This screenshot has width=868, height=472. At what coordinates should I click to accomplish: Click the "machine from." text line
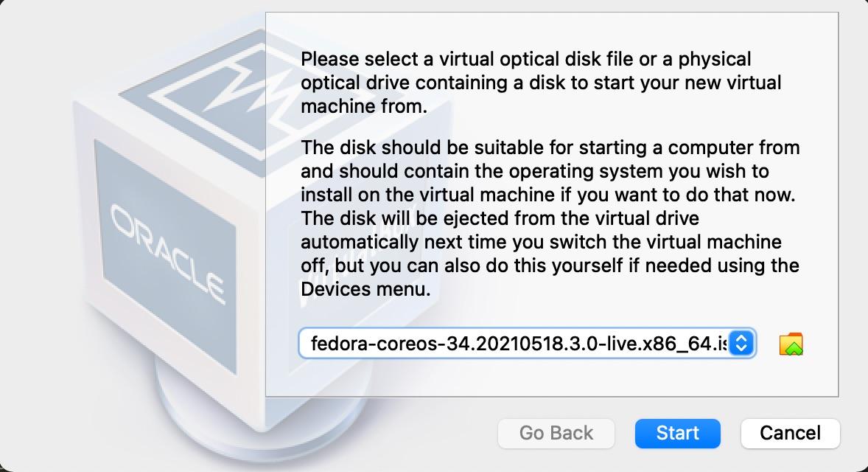[x=364, y=106]
